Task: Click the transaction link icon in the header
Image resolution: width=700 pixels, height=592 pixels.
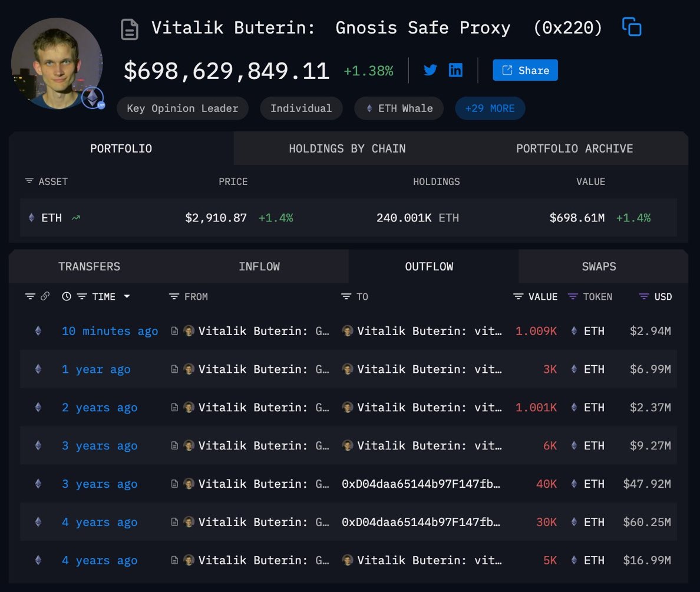Action: click(45, 296)
